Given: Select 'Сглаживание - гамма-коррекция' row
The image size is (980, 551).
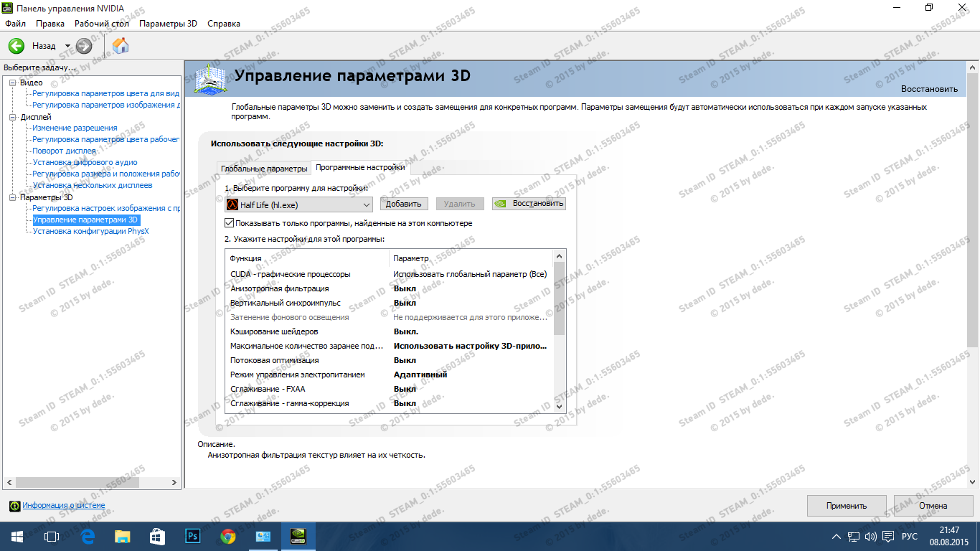Looking at the screenshot, I should point(390,403).
